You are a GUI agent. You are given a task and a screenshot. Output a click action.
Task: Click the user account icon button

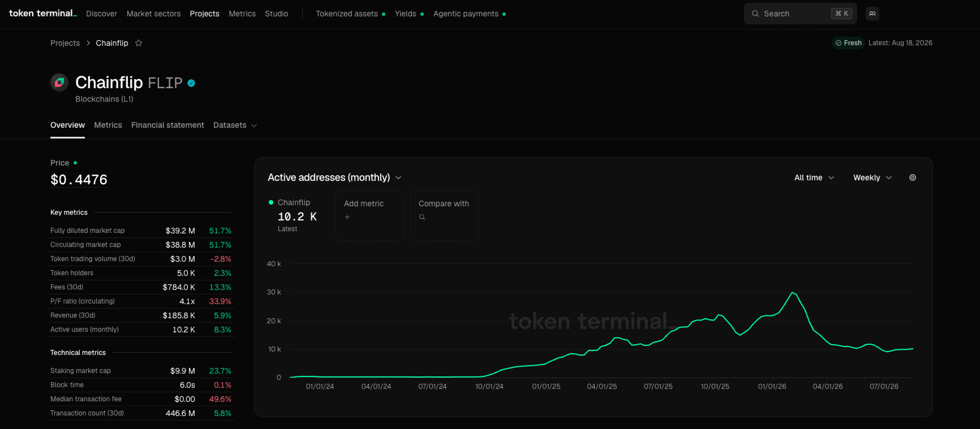tap(872, 14)
